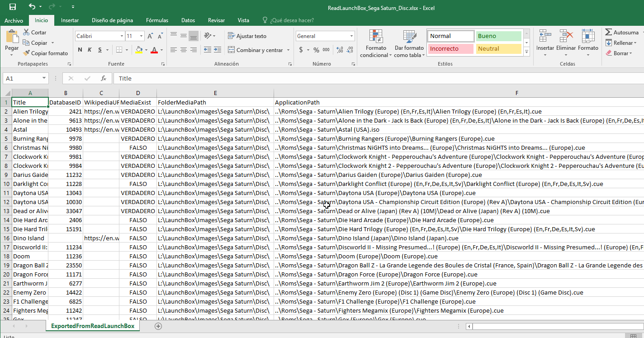Click Combinar y centrar button
Image resolution: width=644 pixels, height=338 pixels.
coord(256,50)
